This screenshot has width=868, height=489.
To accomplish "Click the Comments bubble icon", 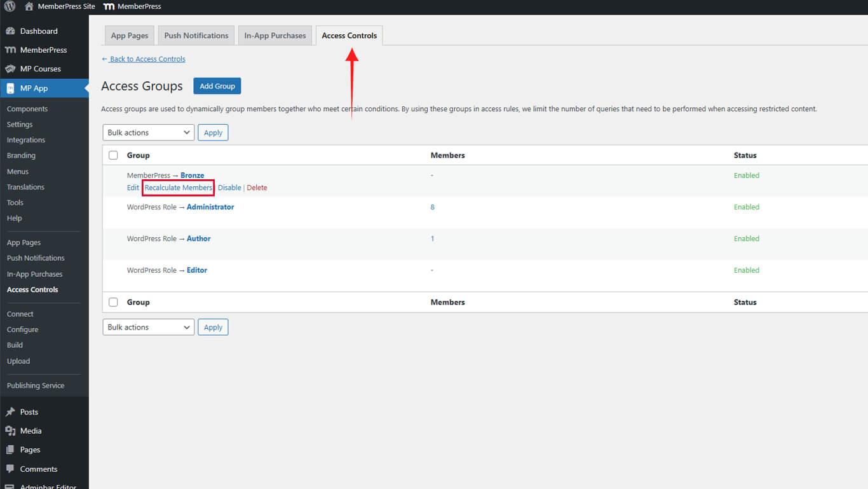I will (10, 469).
